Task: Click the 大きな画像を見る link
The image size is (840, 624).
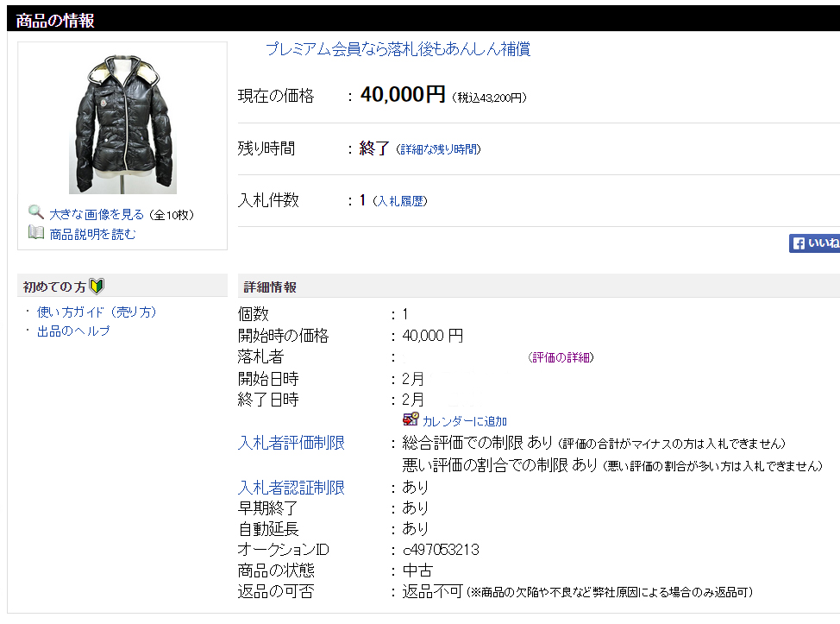Action: pos(97,214)
